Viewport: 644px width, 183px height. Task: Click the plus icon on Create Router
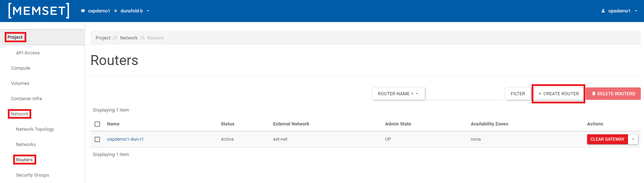(540, 94)
